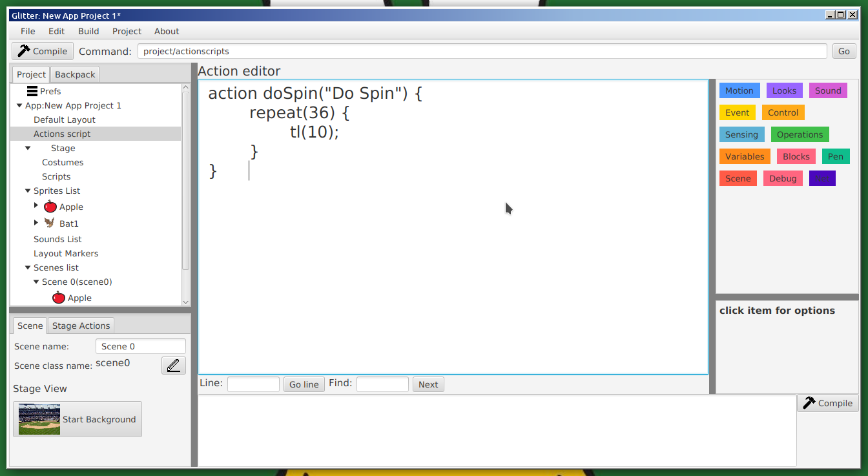Click the bottom-right hammer Compile button

[x=828, y=403]
